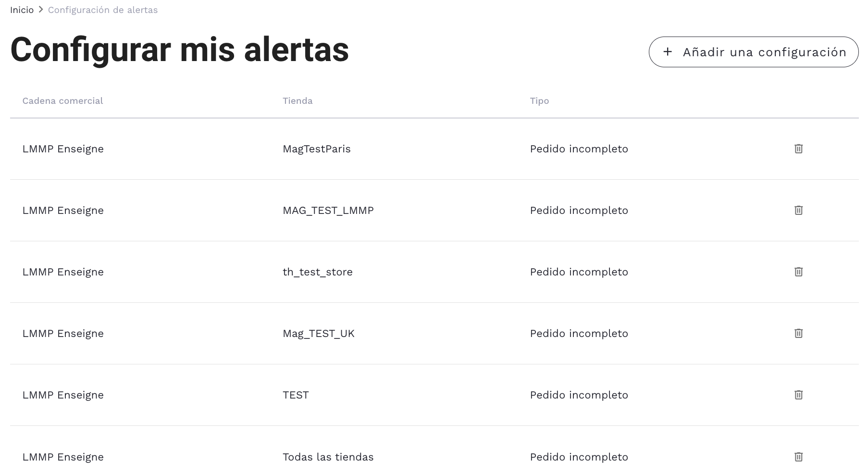Delete the Todas las tiendas alert
The width and height of the screenshot is (868, 474).
coord(798,457)
